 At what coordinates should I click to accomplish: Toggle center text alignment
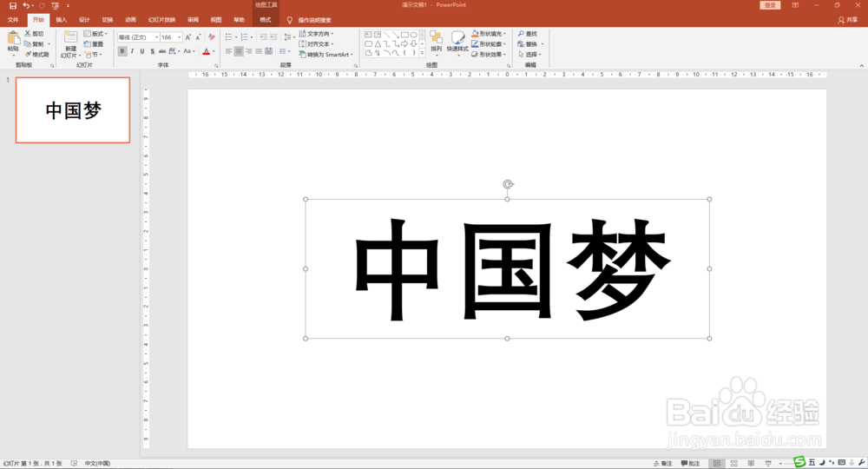[x=239, y=51]
